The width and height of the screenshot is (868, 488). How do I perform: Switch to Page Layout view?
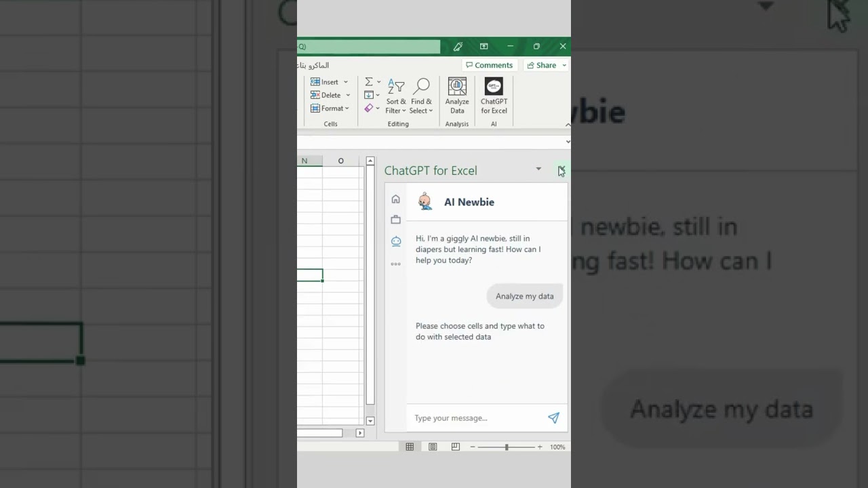pyautogui.click(x=432, y=447)
